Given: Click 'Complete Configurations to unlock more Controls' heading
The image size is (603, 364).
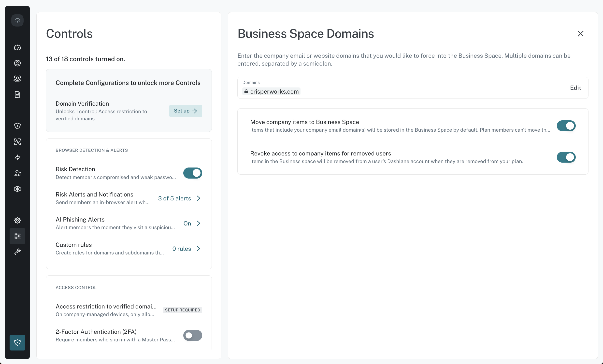Looking at the screenshot, I should 128,83.
